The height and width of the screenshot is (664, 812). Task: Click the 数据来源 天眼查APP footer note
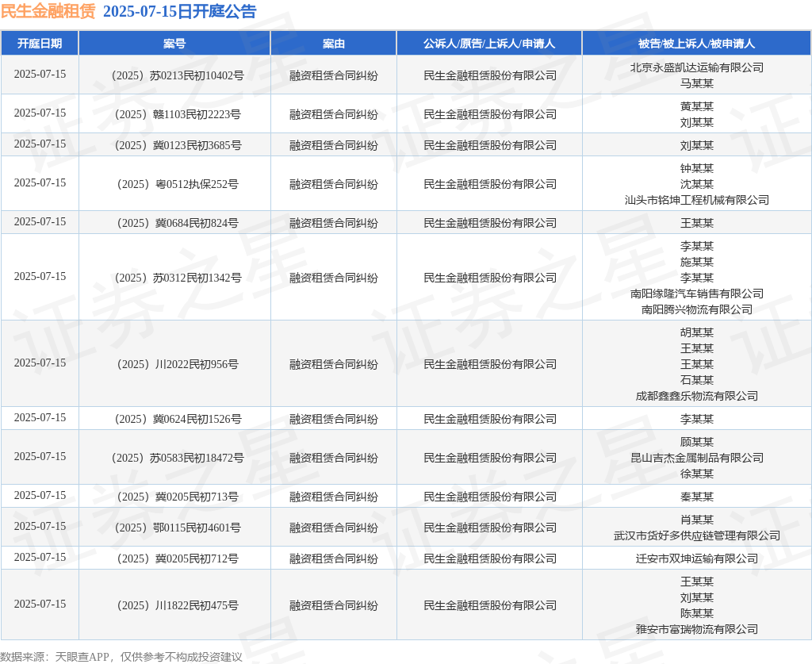click(x=121, y=657)
